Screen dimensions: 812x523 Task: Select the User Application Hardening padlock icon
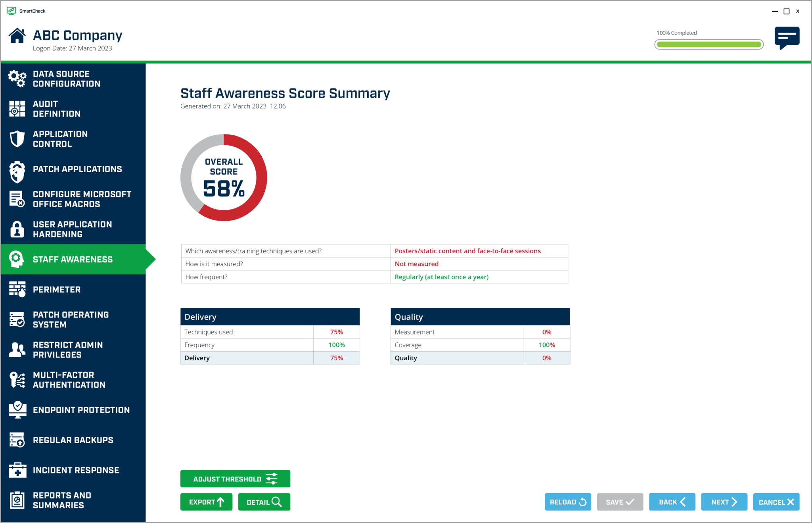tap(17, 229)
